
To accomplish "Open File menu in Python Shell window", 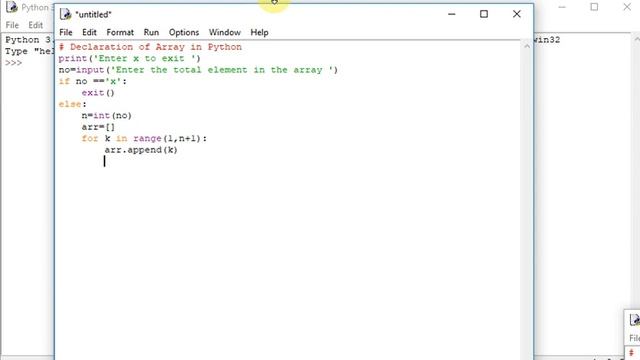I will point(12,25).
